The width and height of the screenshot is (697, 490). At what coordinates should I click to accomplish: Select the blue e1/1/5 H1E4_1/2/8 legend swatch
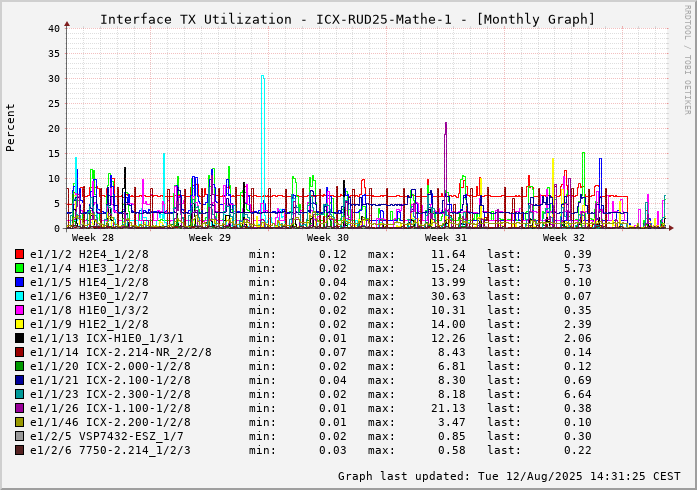(19, 282)
